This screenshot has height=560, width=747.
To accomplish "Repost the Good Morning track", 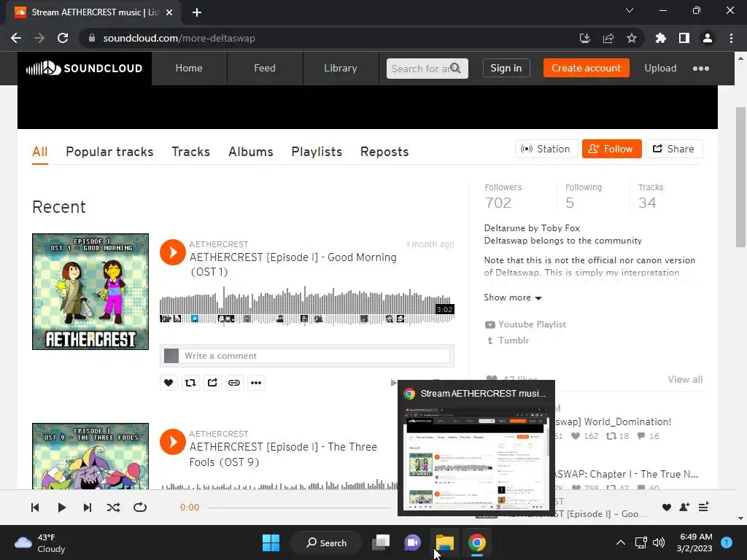I will pos(190,382).
